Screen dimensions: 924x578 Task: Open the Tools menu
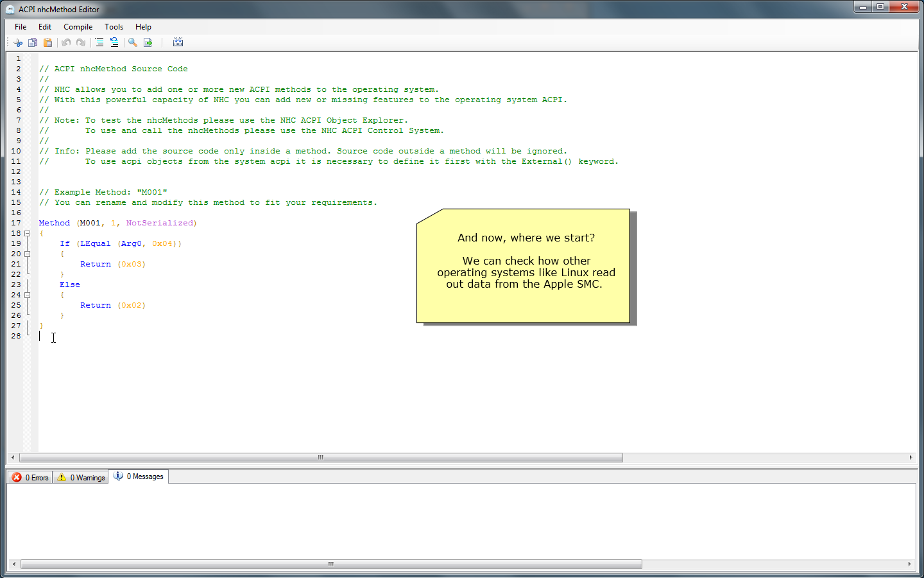114,27
